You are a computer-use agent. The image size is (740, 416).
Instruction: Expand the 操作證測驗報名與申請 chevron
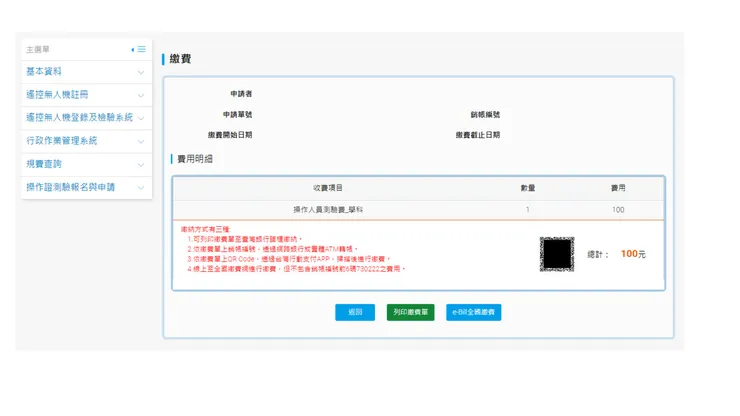coord(141,187)
